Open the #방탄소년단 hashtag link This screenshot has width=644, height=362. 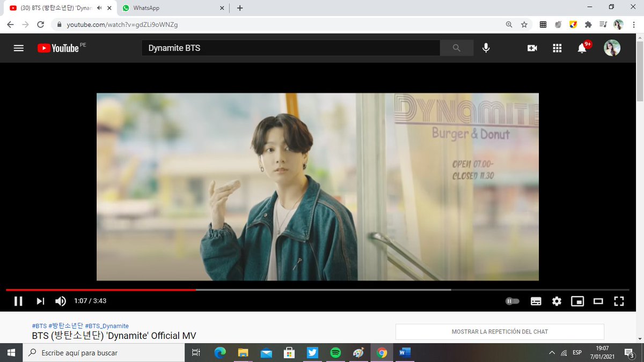pos(65,326)
